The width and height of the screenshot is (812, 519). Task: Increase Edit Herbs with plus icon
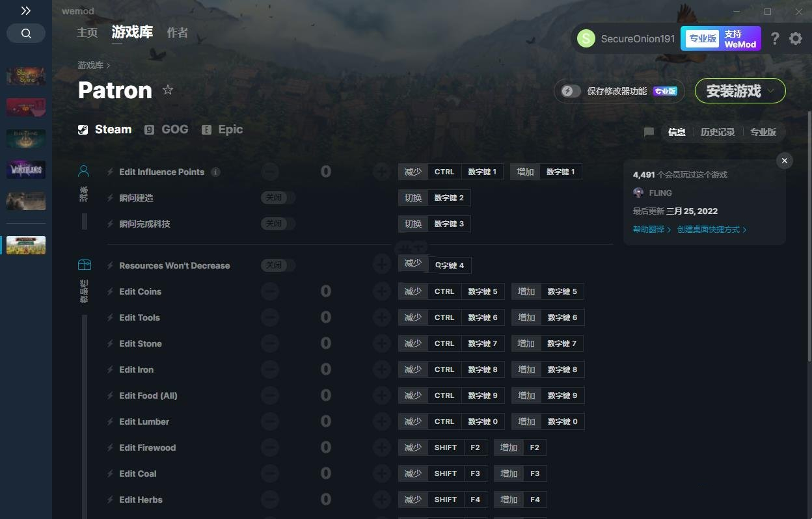coord(382,499)
